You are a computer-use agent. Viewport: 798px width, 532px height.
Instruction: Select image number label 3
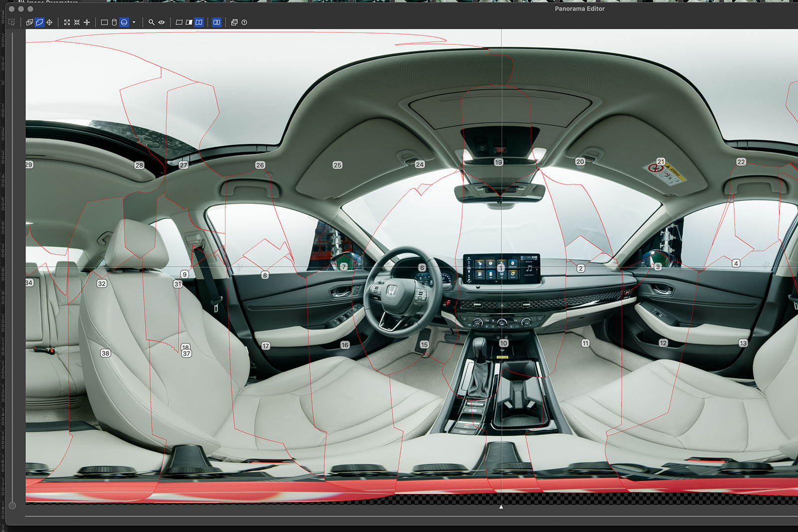point(658,267)
